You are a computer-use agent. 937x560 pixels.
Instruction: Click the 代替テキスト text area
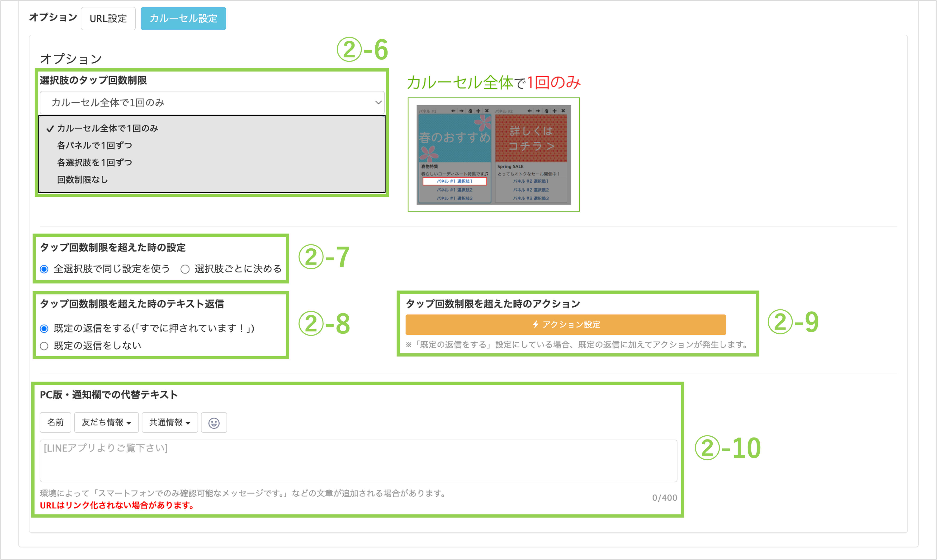(x=358, y=460)
